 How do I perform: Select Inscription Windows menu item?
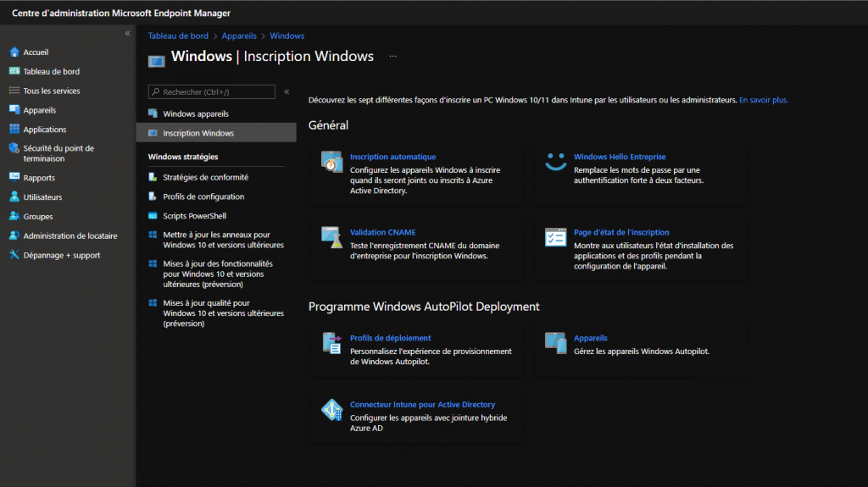tap(216, 133)
